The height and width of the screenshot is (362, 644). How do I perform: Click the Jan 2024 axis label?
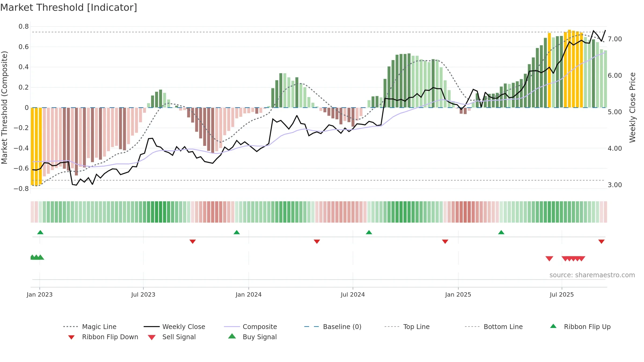(248, 294)
